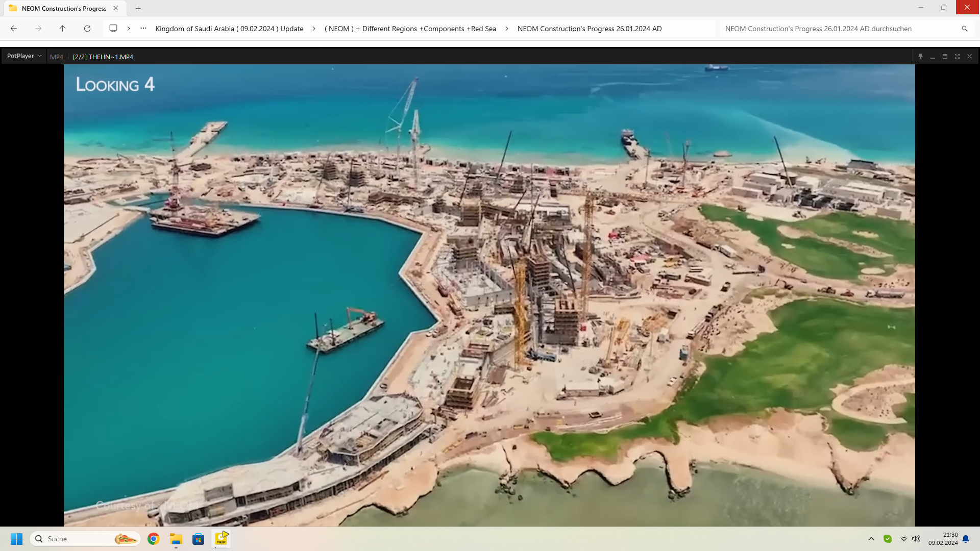Show hidden breadcrumb folders via ellipsis
Screen dimensions: 980x551
(143, 29)
